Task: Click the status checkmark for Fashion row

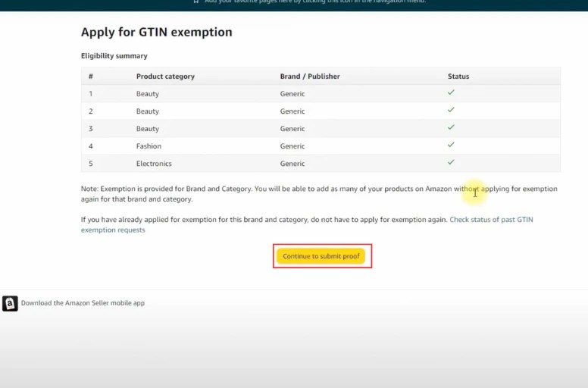Action: (x=451, y=145)
